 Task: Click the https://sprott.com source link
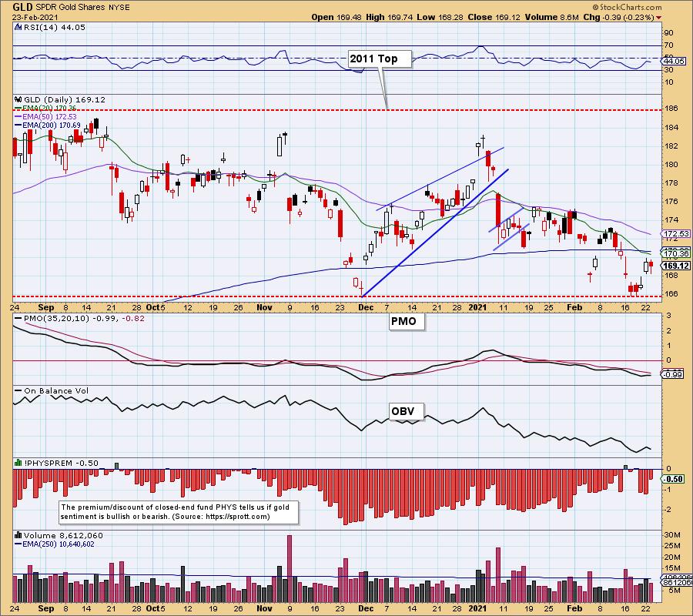[236, 516]
